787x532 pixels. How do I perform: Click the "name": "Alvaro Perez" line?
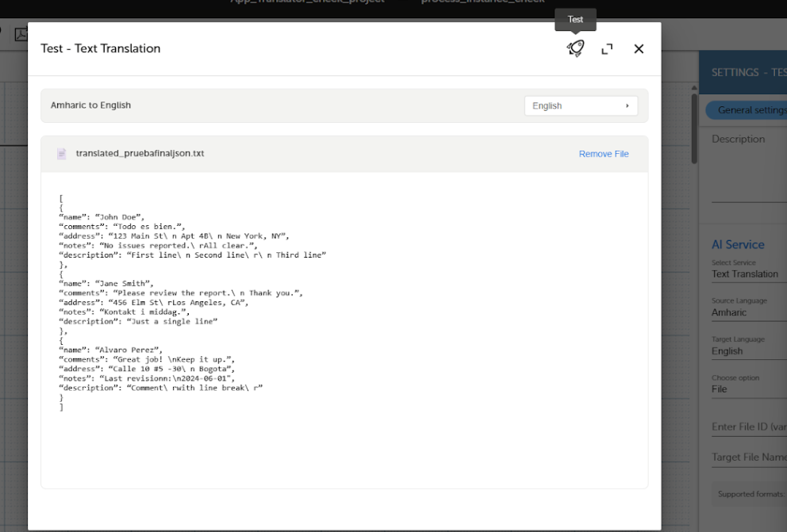[111, 350]
